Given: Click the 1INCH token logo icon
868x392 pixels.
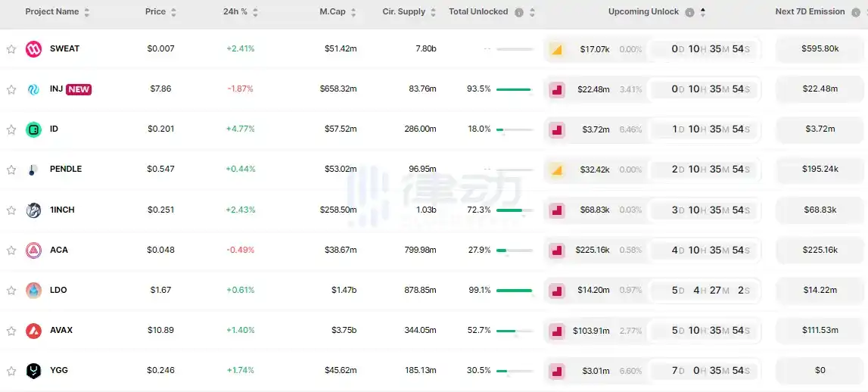Looking at the screenshot, I should tap(33, 210).
